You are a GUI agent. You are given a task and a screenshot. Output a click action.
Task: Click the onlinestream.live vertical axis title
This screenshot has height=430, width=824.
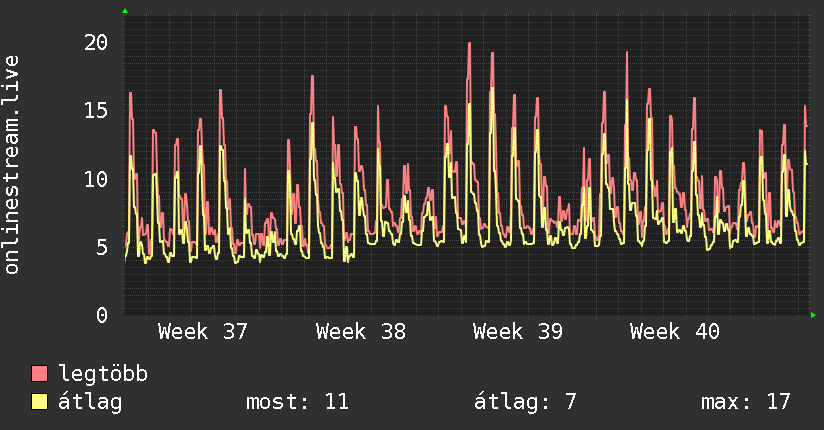point(11,165)
